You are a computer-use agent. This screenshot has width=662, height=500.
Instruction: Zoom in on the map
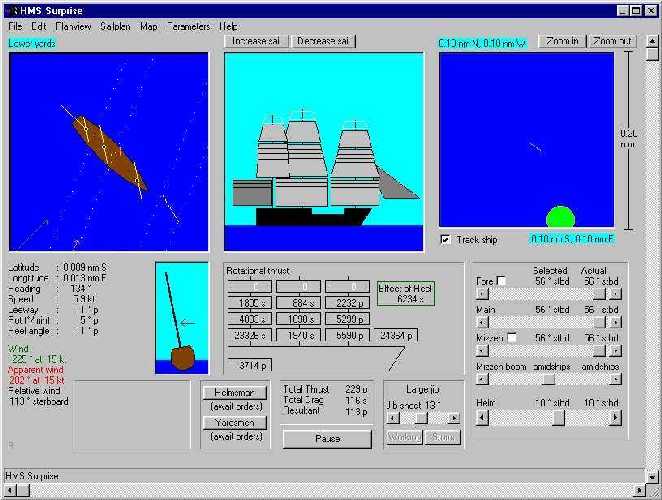tap(562, 41)
